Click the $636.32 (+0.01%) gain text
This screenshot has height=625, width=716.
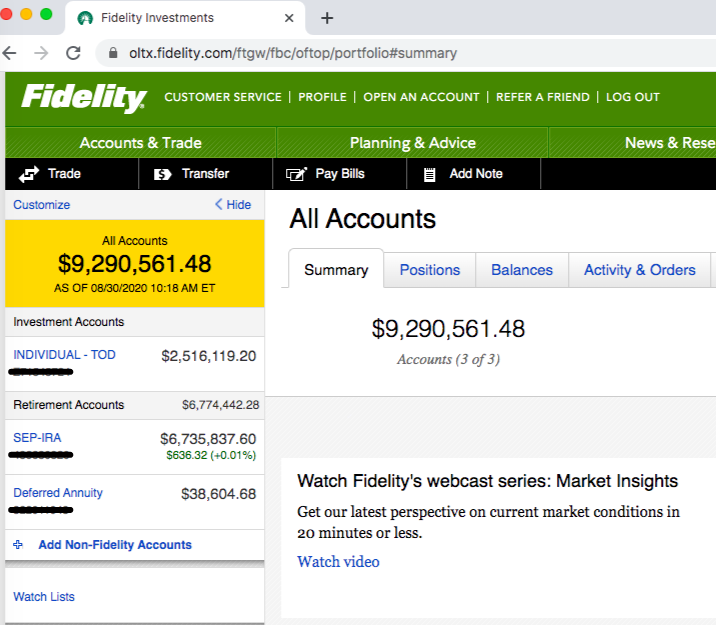[x=211, y=455]
